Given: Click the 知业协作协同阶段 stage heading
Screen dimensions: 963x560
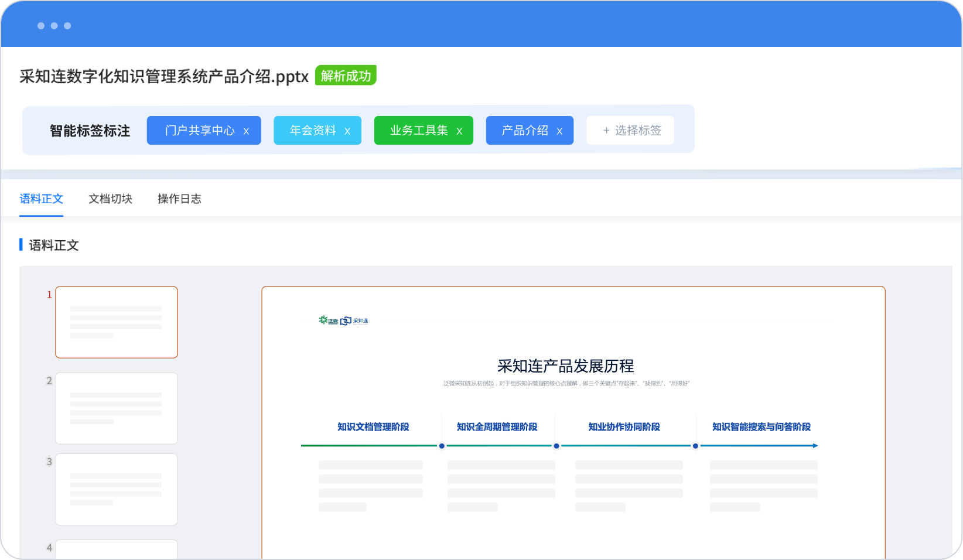Looking at the screenshot, I should tap(624, 427).
